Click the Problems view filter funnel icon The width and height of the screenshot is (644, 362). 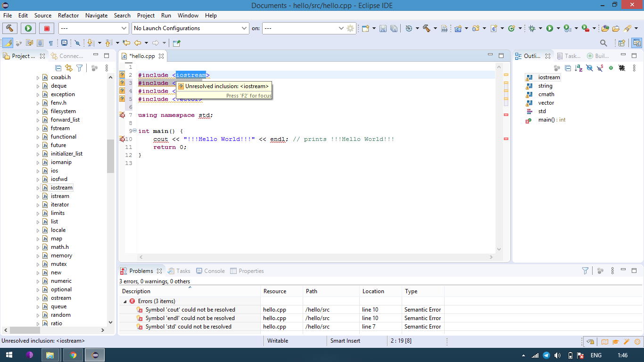point(585,271)
